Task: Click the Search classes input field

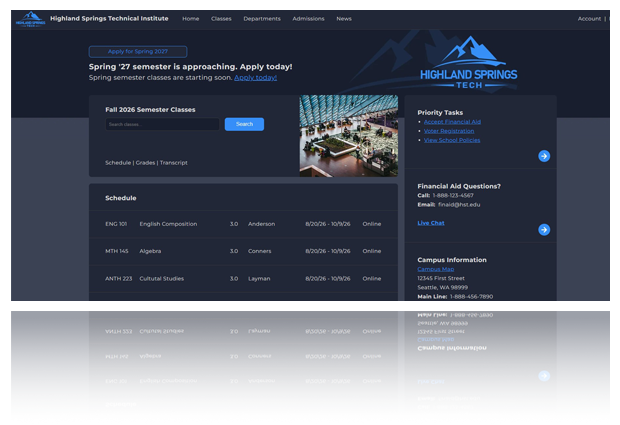Action: pyautogui.click(x=163, y=124)
